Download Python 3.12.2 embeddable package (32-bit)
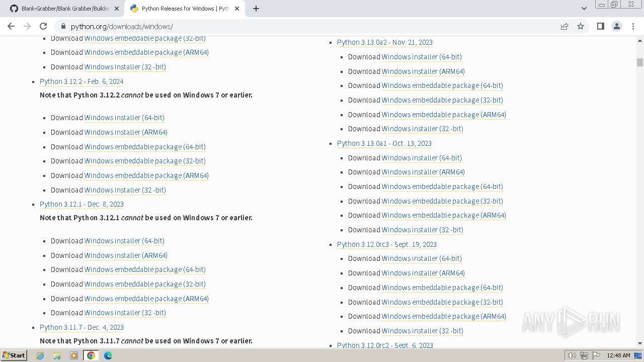644x362 pixels. tap(145, 161)
